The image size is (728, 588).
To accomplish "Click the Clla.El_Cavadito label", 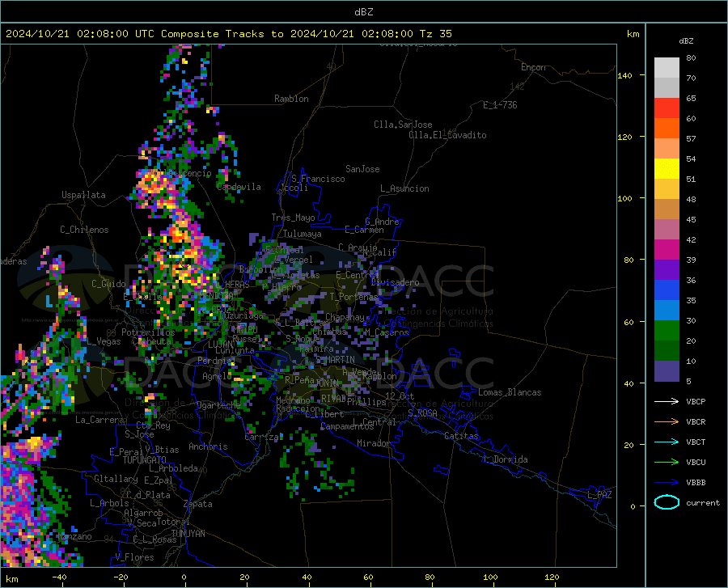I will click(x=447, y=135).
